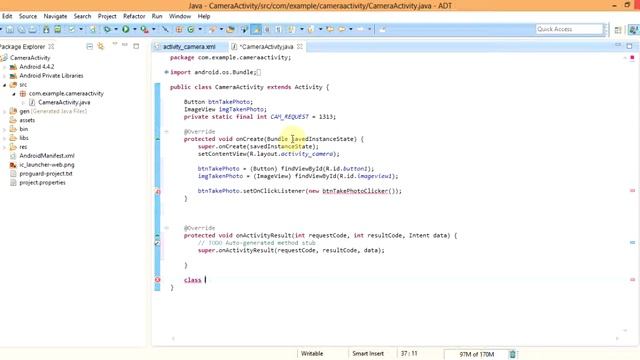Switch to the Java perspective icon
The image size is (640, 360).
(x=633, y=30)
